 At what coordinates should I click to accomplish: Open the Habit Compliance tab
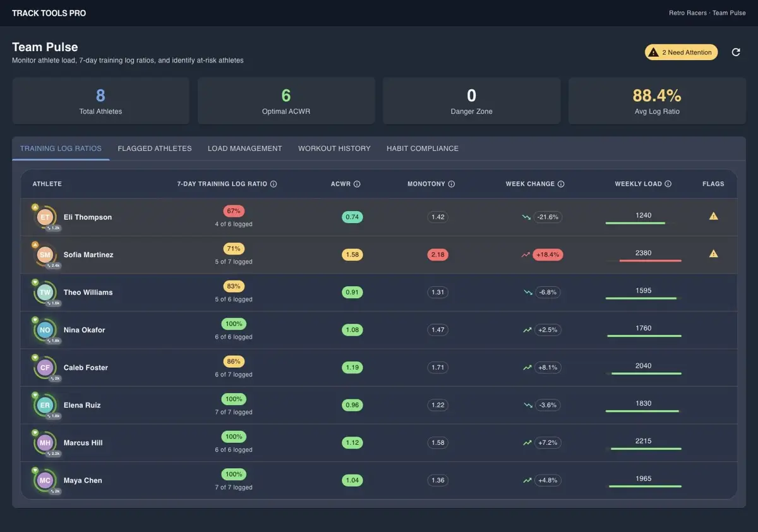423,148
